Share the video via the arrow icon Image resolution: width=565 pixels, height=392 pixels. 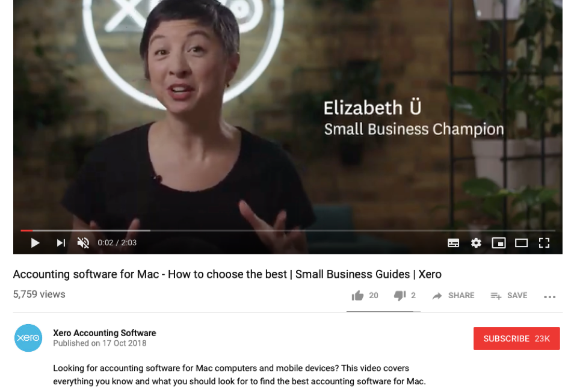pos(437,296)
